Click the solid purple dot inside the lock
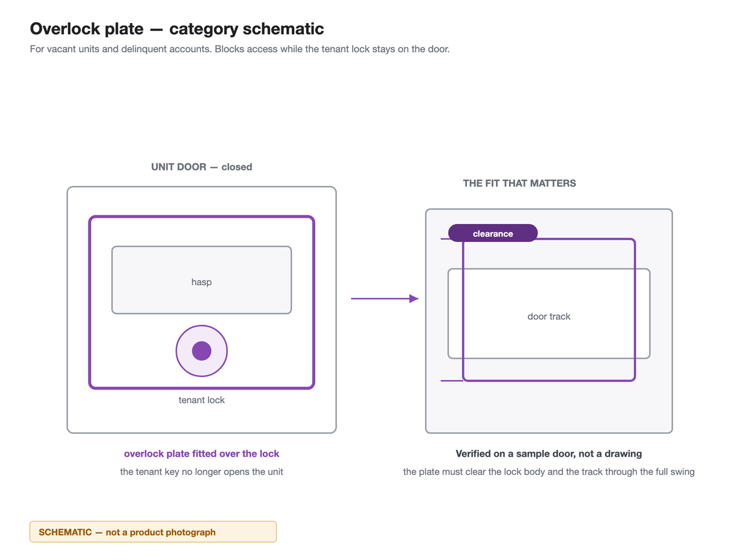The height and width of the screenshot is (560, 747). click(202, 351)
